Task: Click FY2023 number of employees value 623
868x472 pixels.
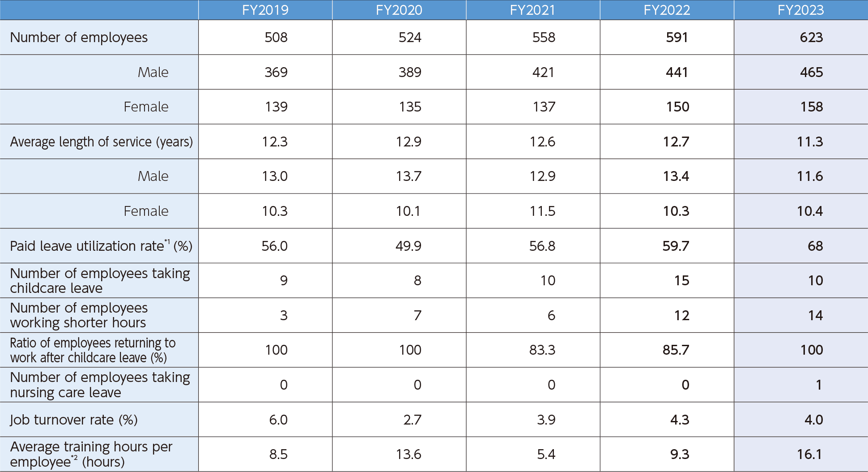Action: [x=811, y=37]
